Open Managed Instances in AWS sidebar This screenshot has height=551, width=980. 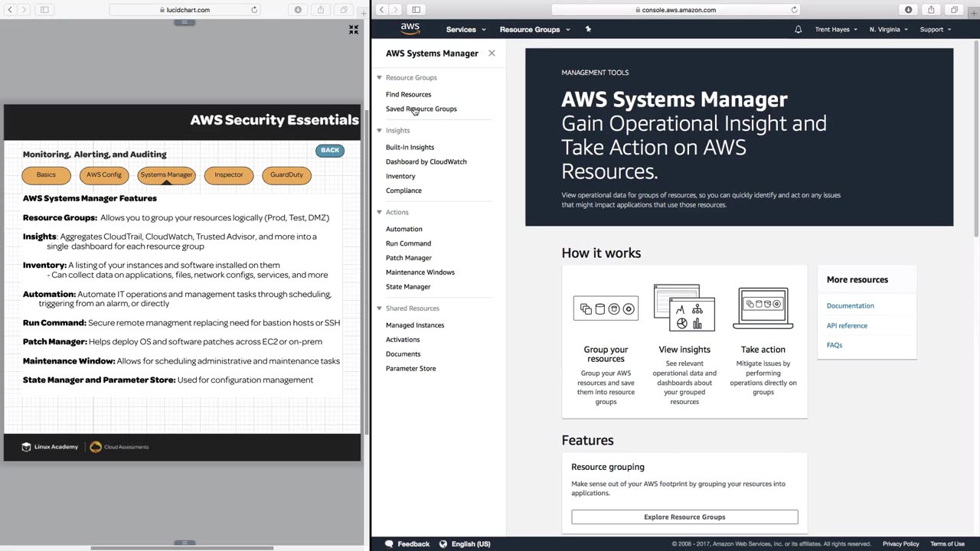coord(415,325)
